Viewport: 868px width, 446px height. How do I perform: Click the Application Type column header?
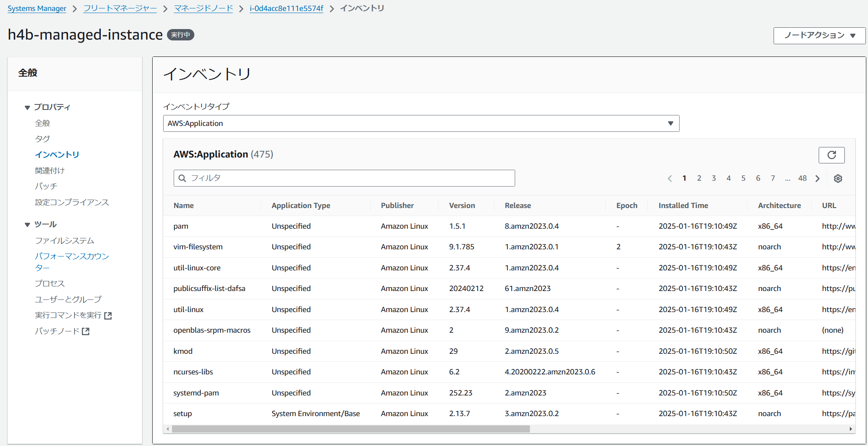(x=301, y=206)
